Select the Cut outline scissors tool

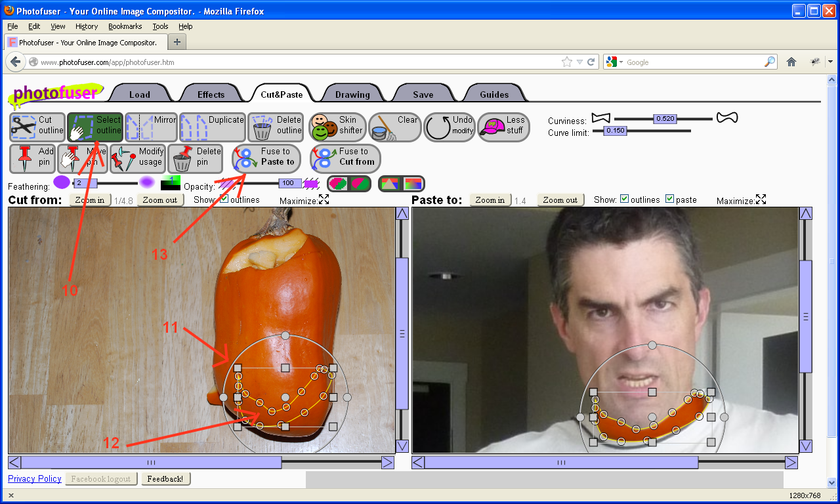point(37,127)
